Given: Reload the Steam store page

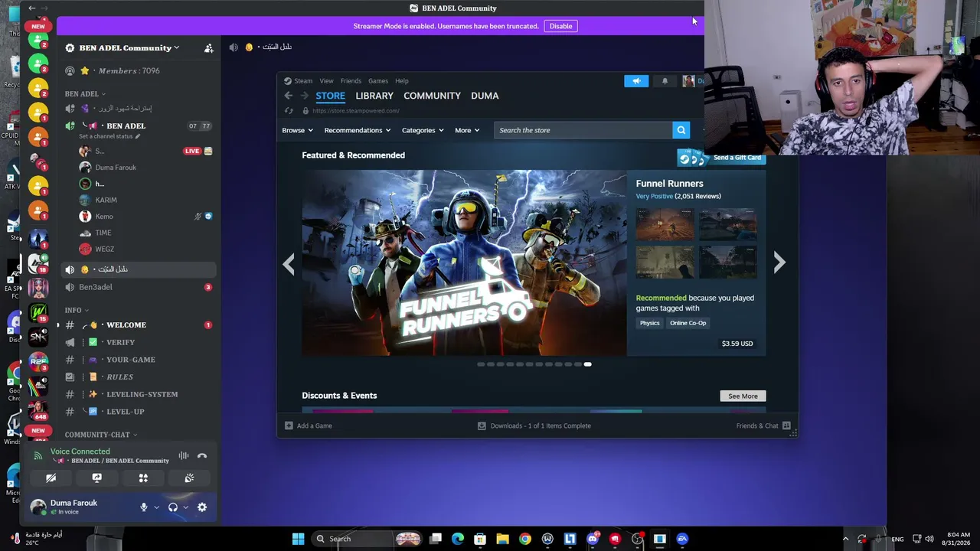Looking at the screenshot, I should click(x=289, y=111).
